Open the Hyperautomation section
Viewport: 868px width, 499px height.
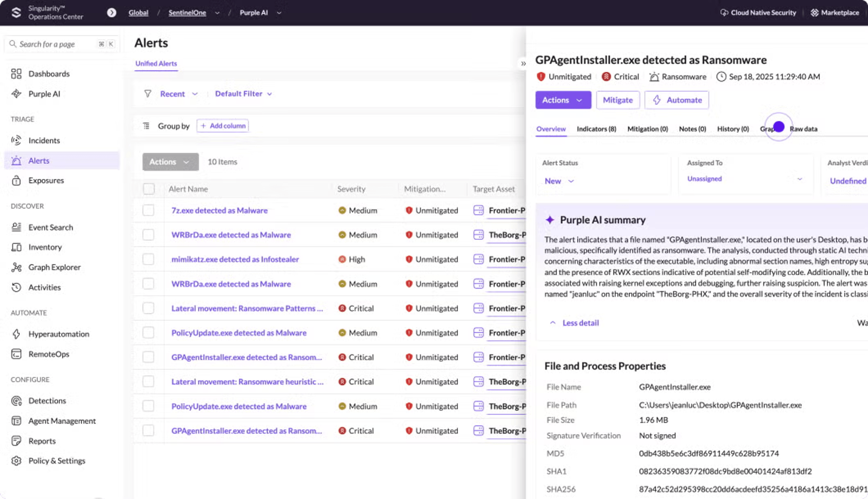[59, 334]
